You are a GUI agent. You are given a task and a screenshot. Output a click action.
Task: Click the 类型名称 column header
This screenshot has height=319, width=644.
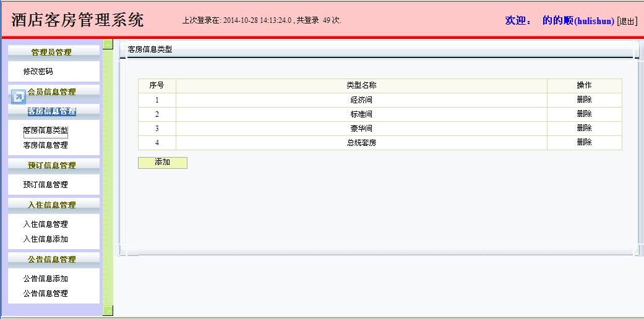click(361, 86)
